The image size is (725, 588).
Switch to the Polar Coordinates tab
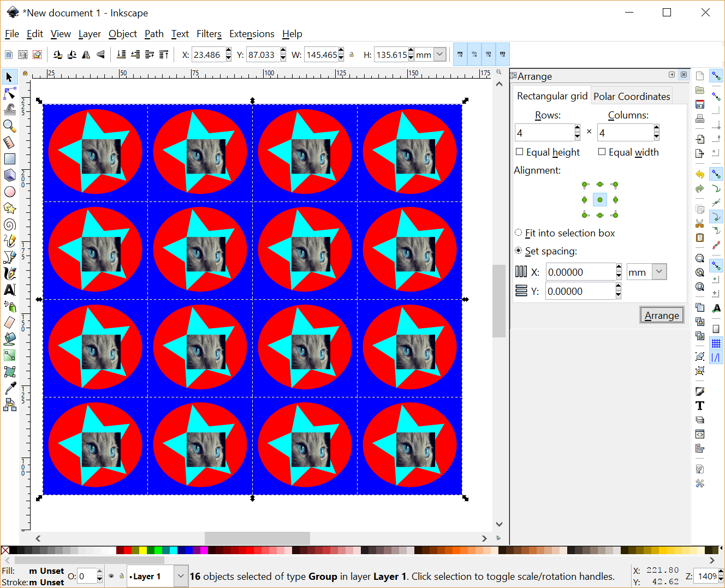click(631, 96)
